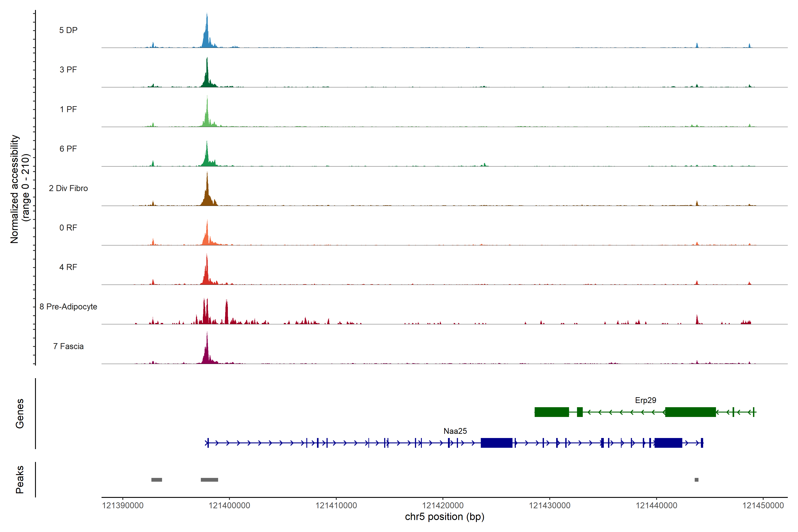This screenshot has height=532, width=798.
Task: Click the 121400000 axis tick label
Action: point(229,506)
